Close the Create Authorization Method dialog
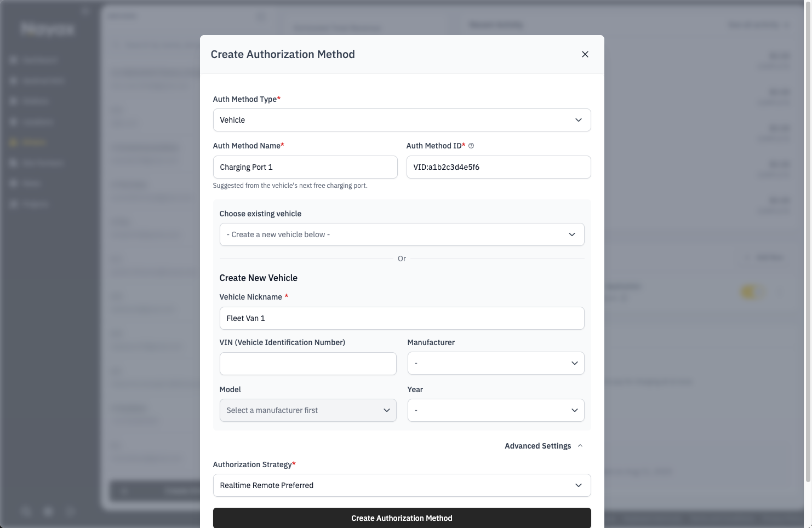The width and height of the screenshot is (812, 528). pyautogui.click(x=585, y=54)
